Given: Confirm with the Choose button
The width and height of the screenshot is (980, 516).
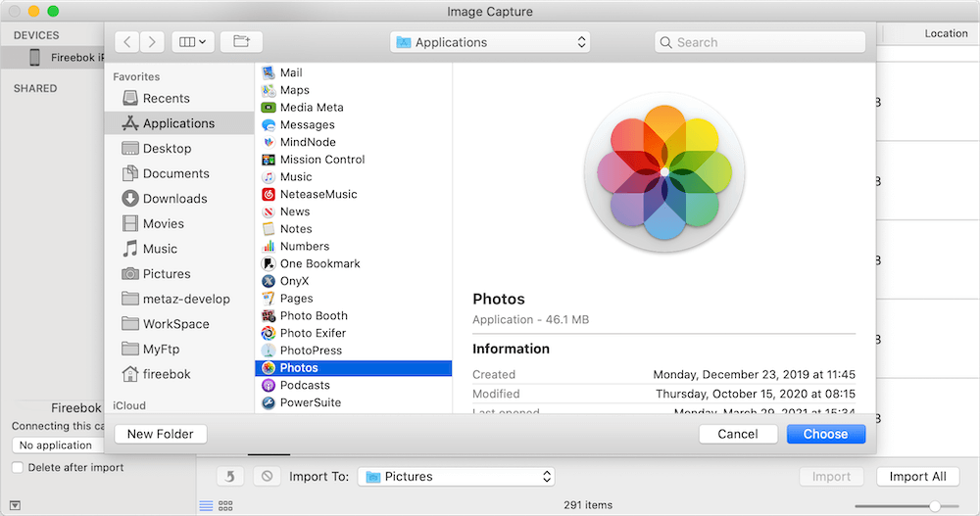Looking at the screenshot, I should 825,434.
